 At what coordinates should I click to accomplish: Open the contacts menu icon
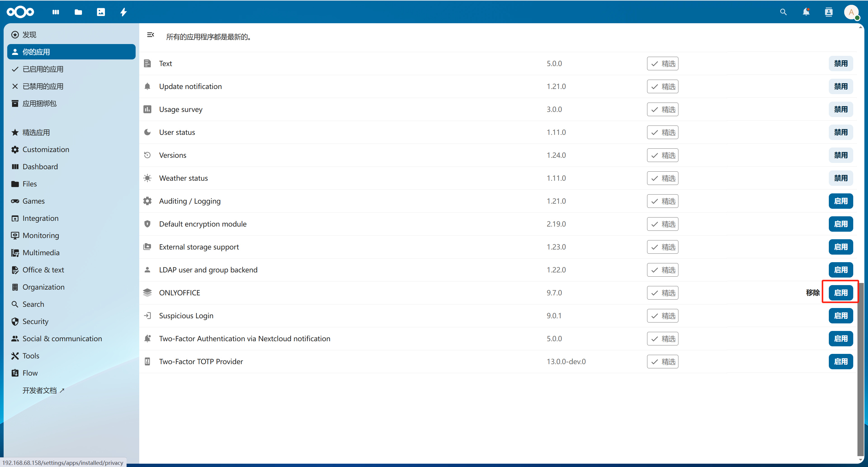pos(828,12)
